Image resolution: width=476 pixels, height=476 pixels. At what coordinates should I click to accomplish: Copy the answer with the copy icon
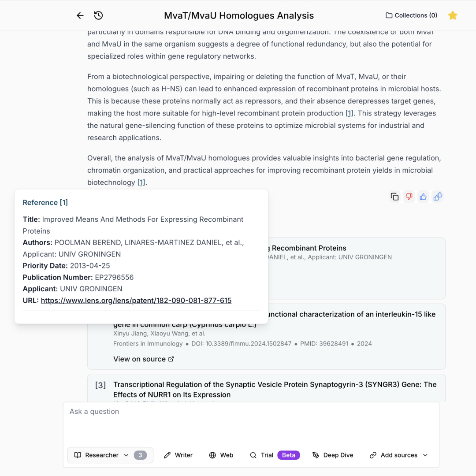click(394, 197)
